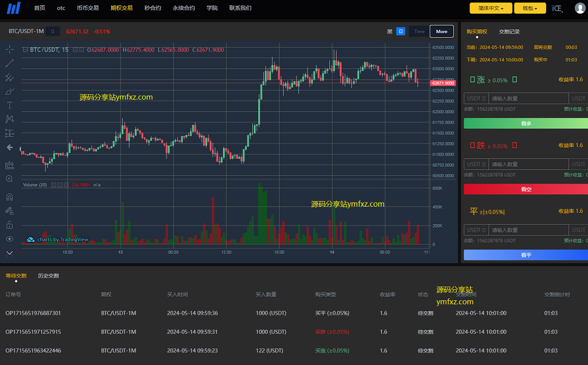Click the red 看空 button
588x365 pixels.
coord(526,189)
